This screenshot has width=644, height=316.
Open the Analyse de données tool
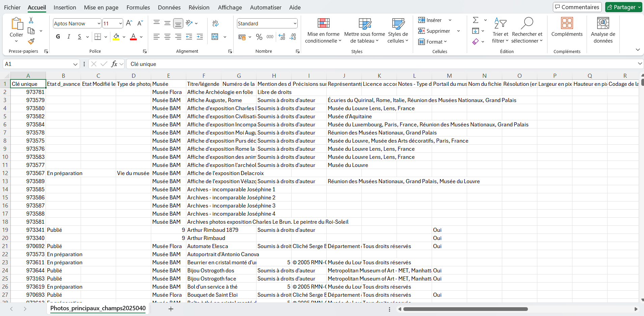pyautogui.click(x=603, y=30)
